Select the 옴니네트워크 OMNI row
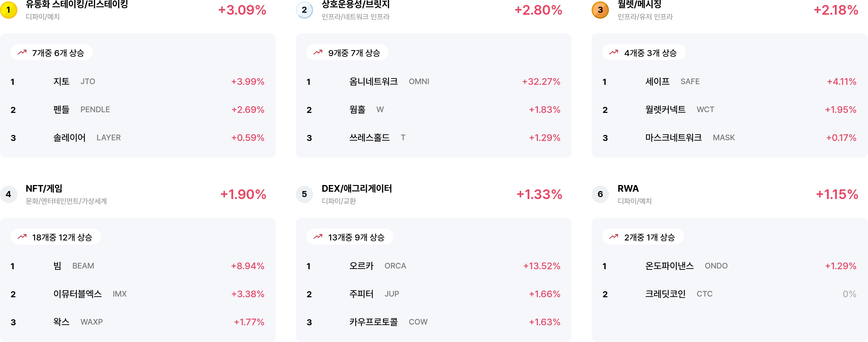The width and height of the screenshot is (868, 342). coord(433,81)
